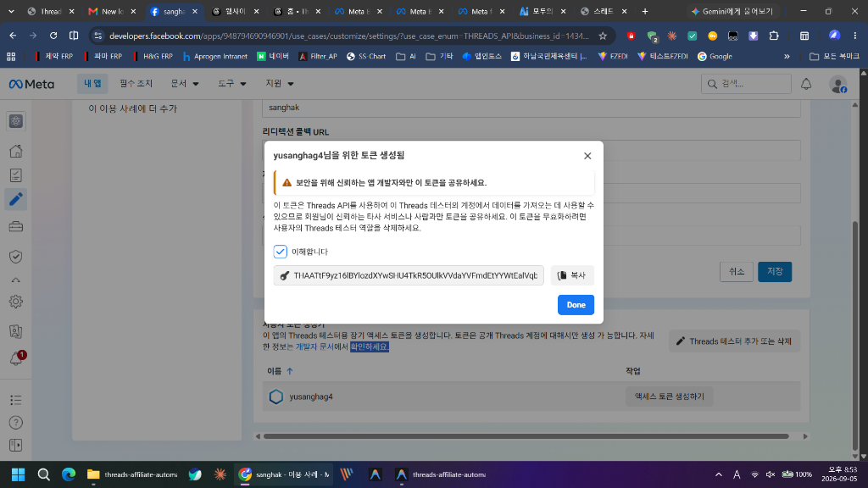Open sidebar alerts bell with red badge
Viewport: 868px width, 488px height.
(15, 358)
